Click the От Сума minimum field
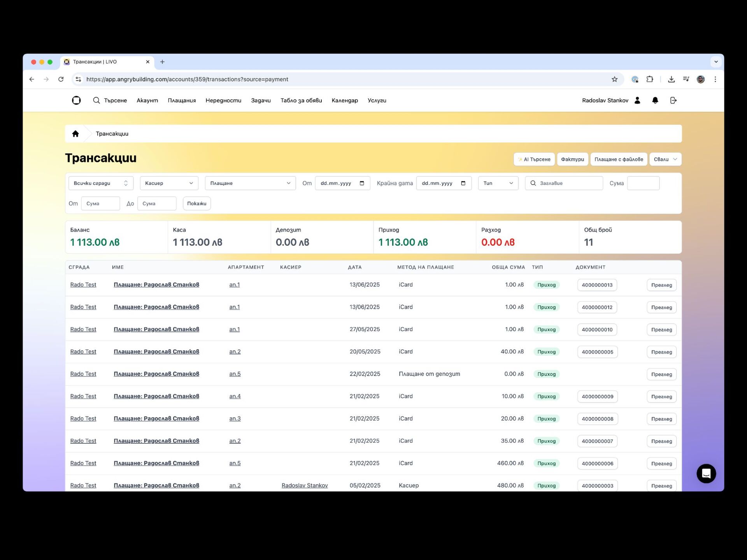The image size is (747, 560). [x=100, y=203]
